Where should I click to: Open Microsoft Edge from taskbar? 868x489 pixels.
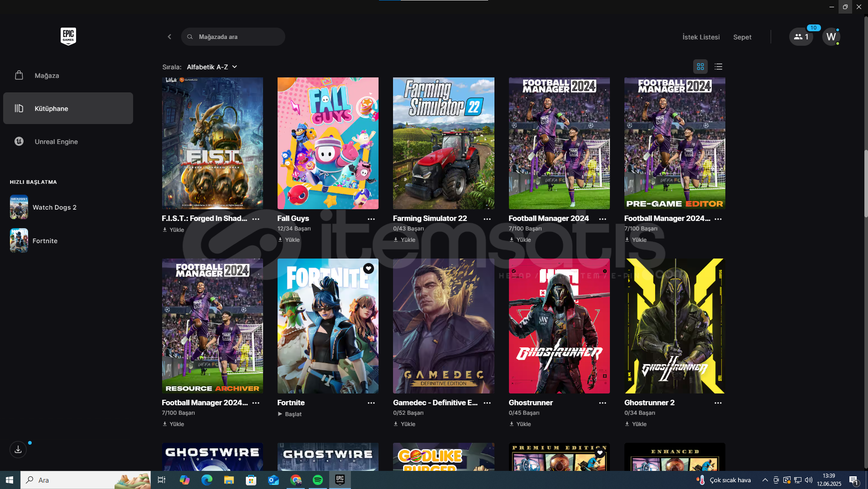(x=206, y=480)
